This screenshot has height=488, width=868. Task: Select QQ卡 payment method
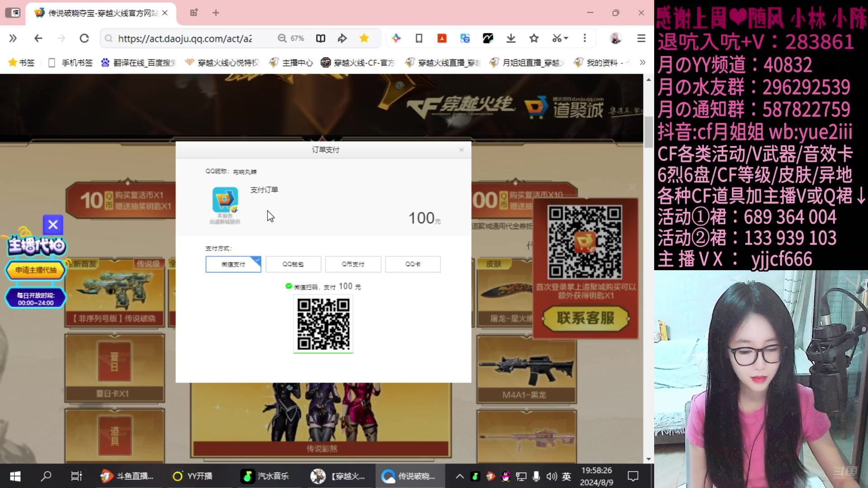click(413, 264)
